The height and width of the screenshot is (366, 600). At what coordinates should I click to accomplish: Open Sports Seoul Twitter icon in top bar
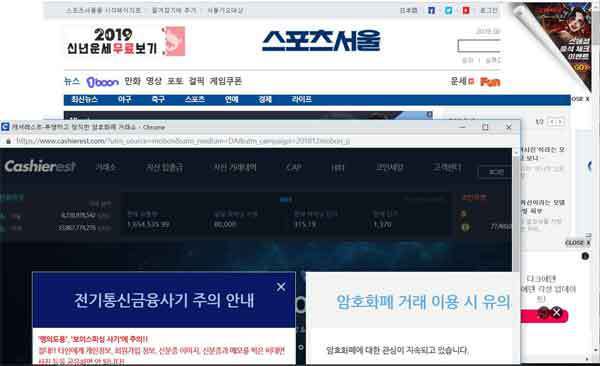point(448,10)
